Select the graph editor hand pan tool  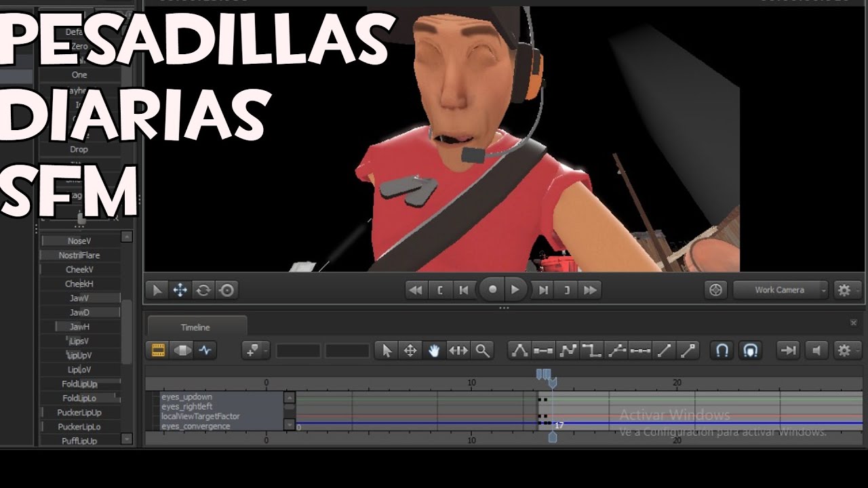coord(434,350)
